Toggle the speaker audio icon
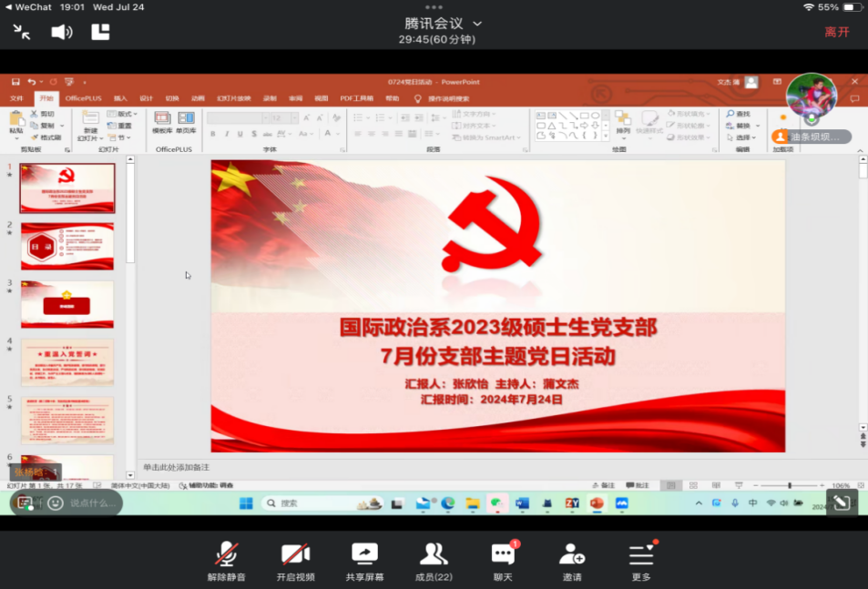This screenshot has width=868, height=589. (61, 33)
